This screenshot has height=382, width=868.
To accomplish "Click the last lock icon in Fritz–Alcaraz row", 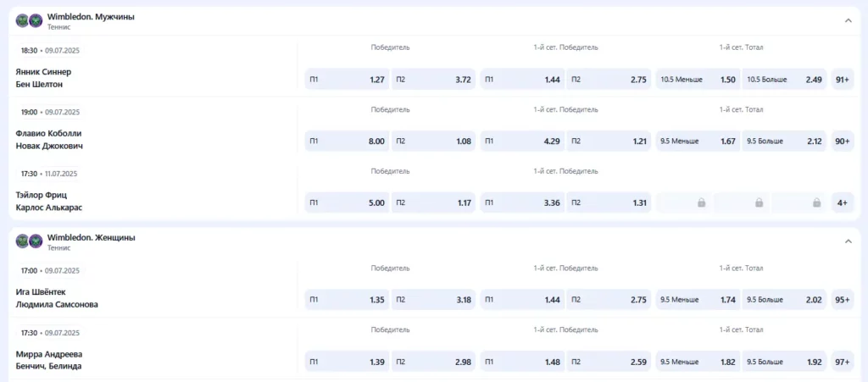I will point(816,203).
